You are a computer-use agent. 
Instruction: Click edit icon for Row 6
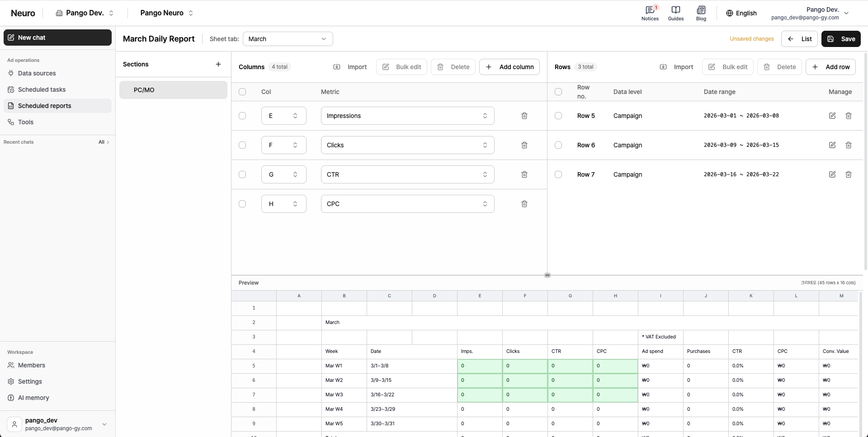click(832, 145)
